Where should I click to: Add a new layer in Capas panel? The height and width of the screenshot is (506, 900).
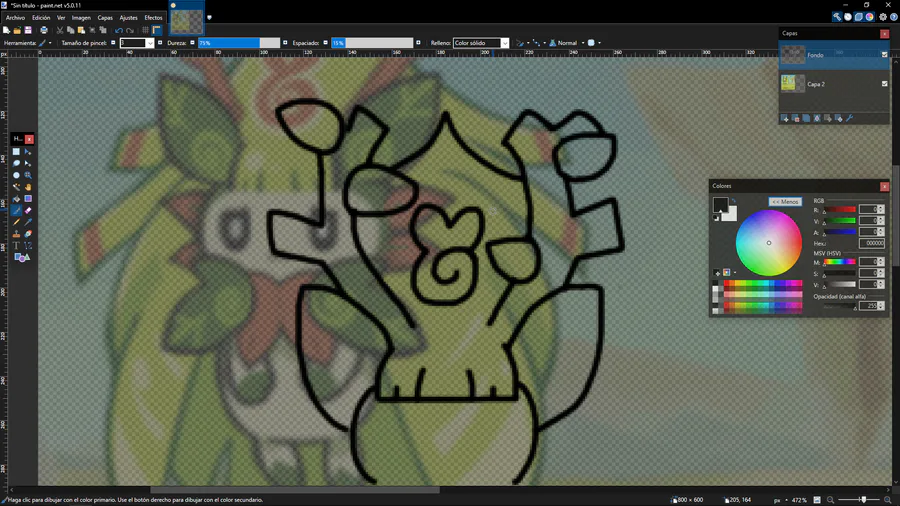pos(785,119)
